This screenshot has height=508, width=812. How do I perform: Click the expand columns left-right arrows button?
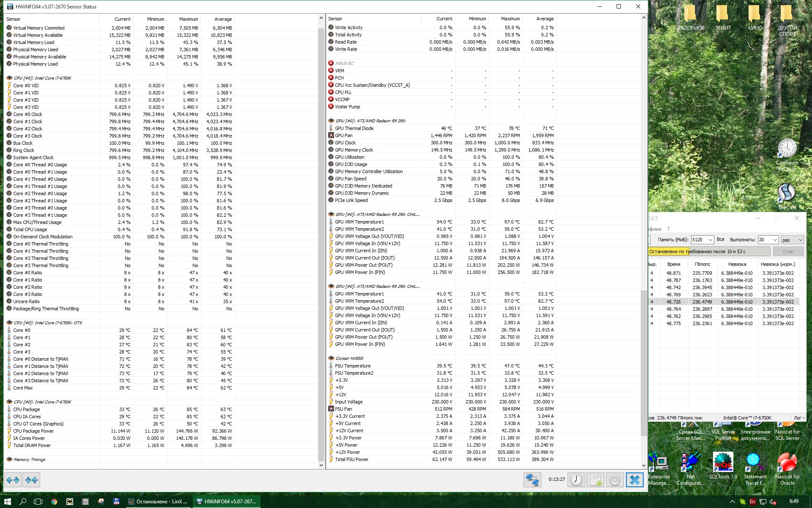[x=13, y=480]
